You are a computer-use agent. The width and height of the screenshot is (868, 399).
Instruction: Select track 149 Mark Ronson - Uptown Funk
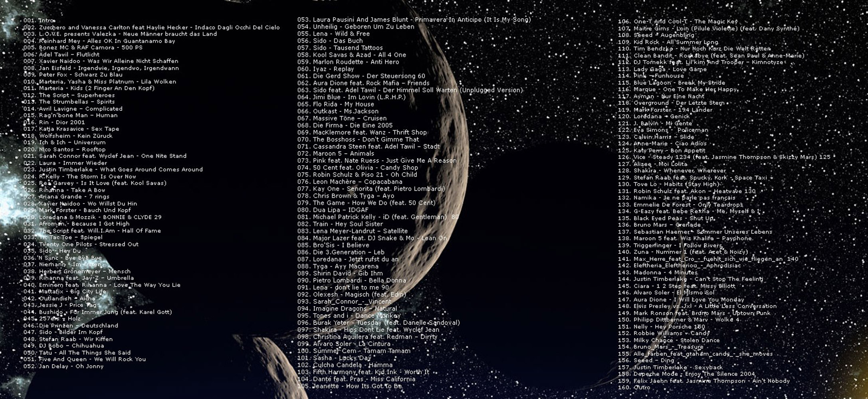(x=694, y=313)
